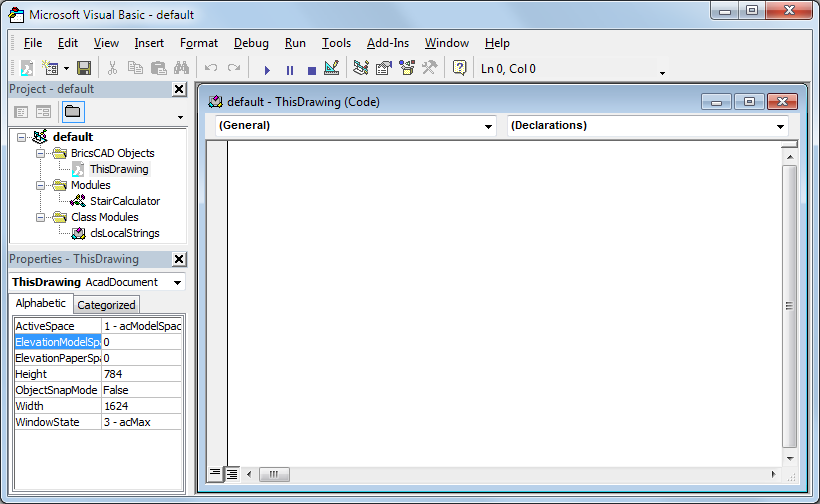
Task: Click the Copy toolbar icon
Action: [135, 68]
